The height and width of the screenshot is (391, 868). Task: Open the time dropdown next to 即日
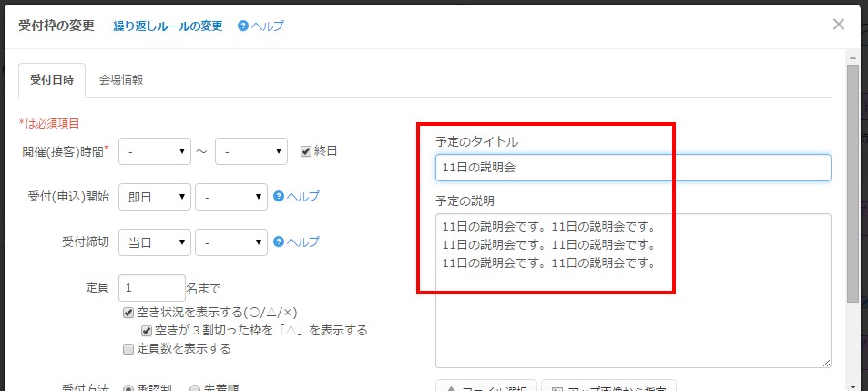click(231, 197)
